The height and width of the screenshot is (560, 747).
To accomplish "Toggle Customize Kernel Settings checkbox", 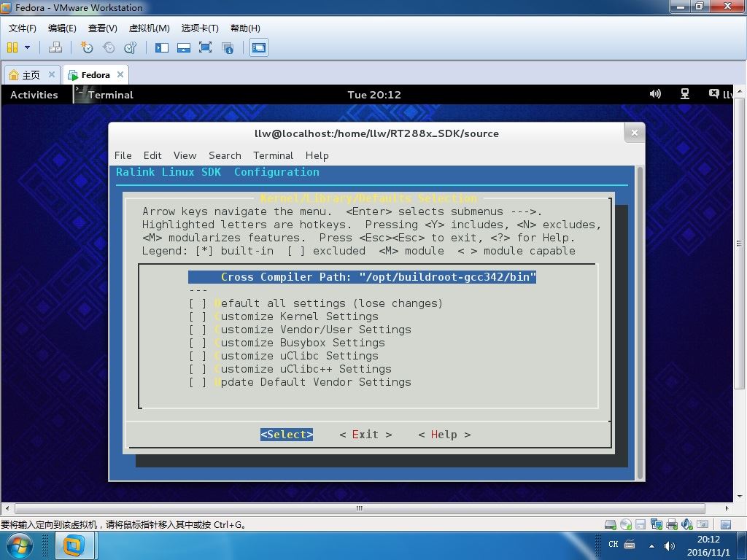I will click(x=198, y=316).
